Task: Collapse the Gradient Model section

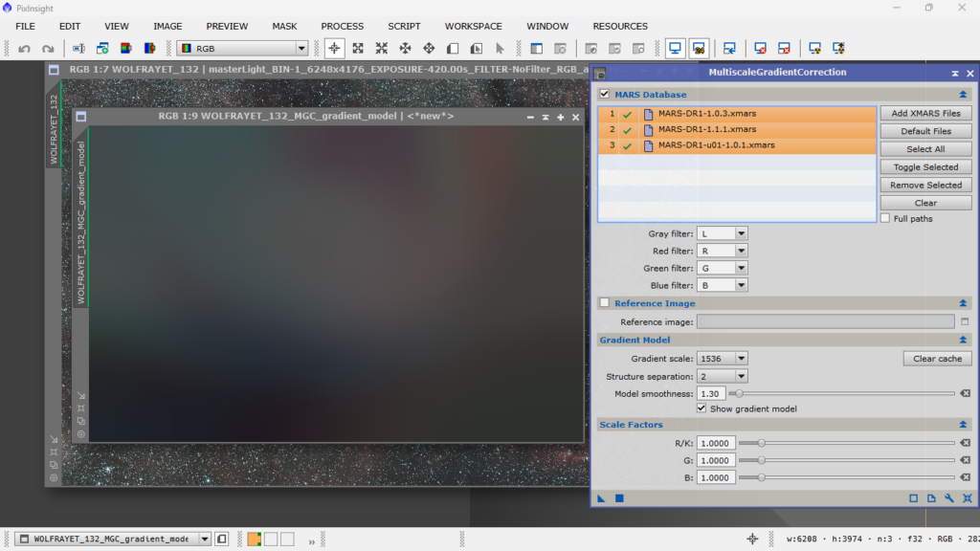Action: pyautogui.click(x=963, y=340)
